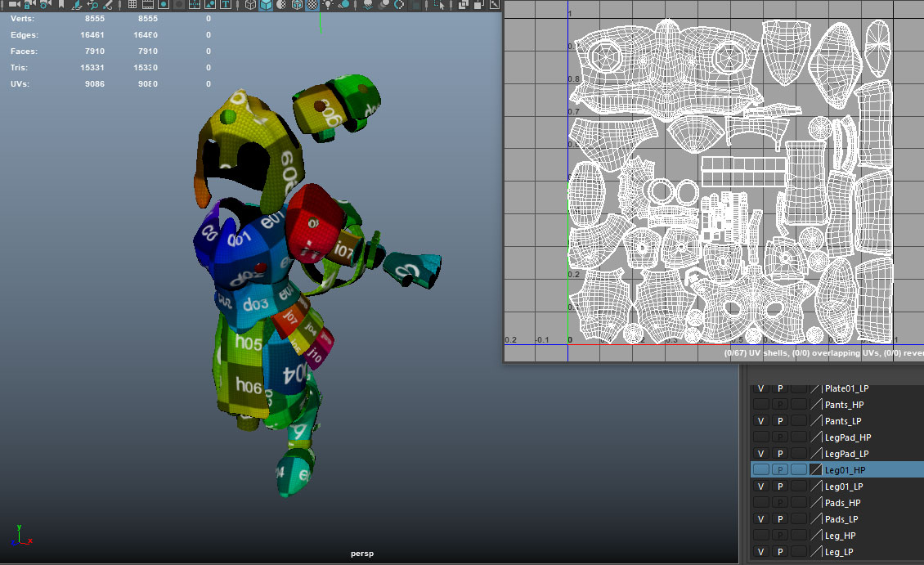Show the Pads_HP layer

click(760, 503)
